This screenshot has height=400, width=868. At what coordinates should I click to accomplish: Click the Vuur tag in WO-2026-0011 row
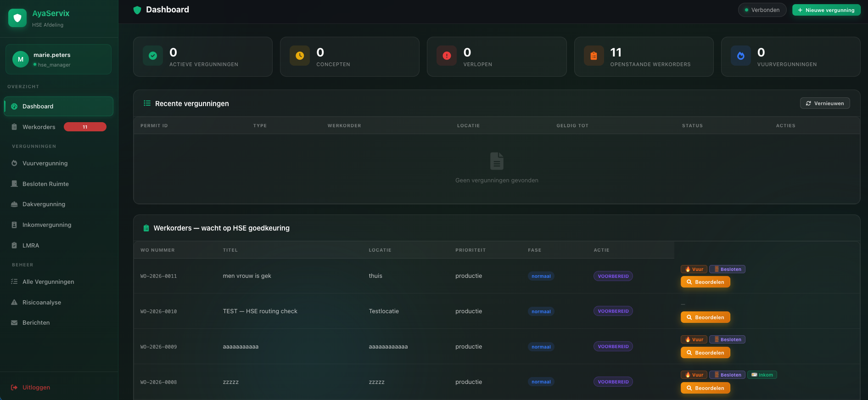tap(694, 270)
